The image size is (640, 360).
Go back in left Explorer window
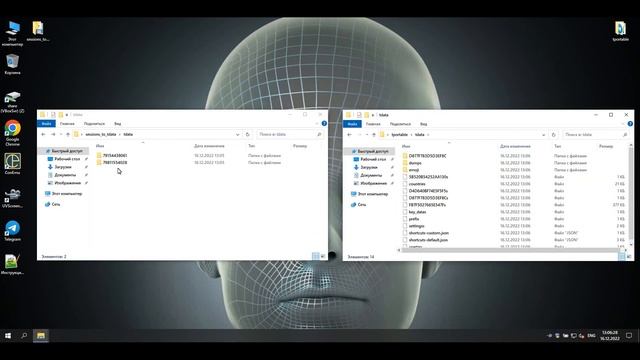pos(43,134)
